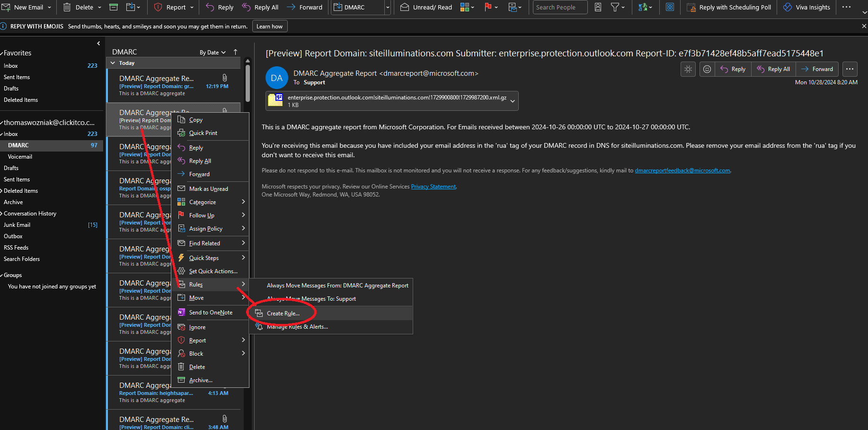The height and width of the screenshot is (430, 868).
Task: Click the Delete trash icon in toolbar
Action: coord(67,7)
